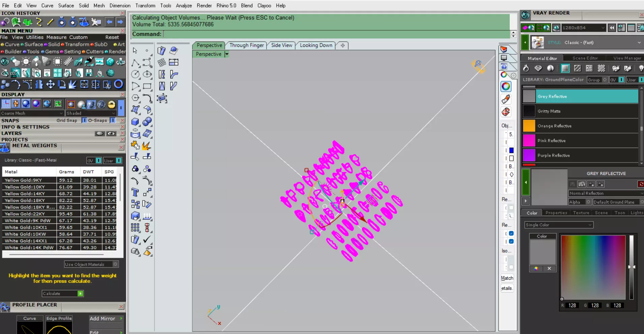Open Coarse Mesh dropdown
This screenshot has height=334, width=644.
click(32, 113)
